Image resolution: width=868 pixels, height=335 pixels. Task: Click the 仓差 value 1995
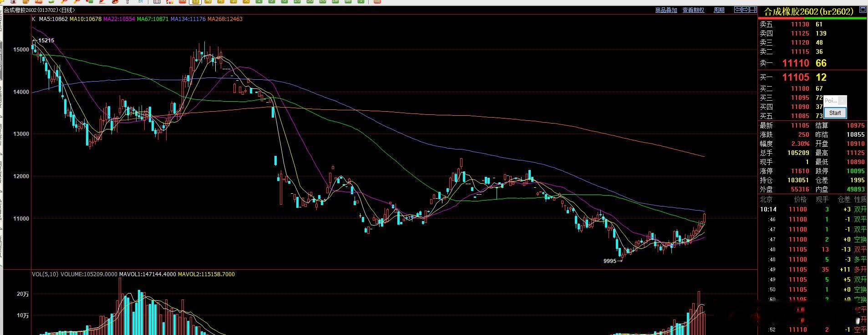click(x=858, y=180)
